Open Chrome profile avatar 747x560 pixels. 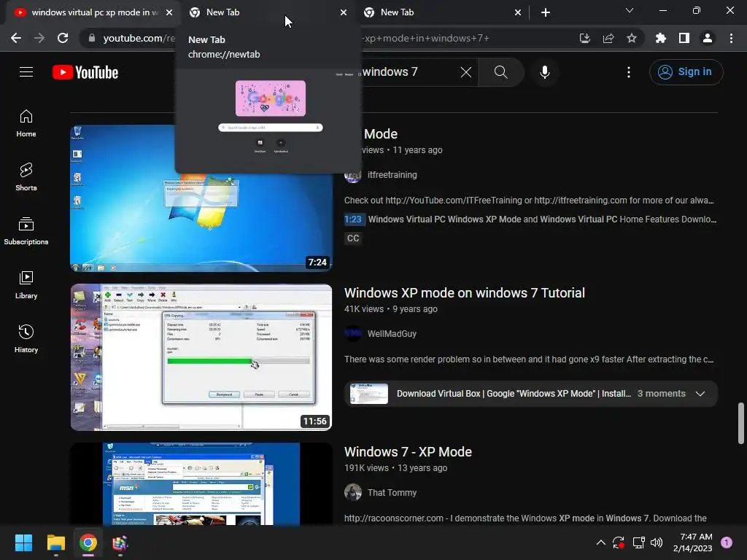pyautogui.click(x=708, y=38)
